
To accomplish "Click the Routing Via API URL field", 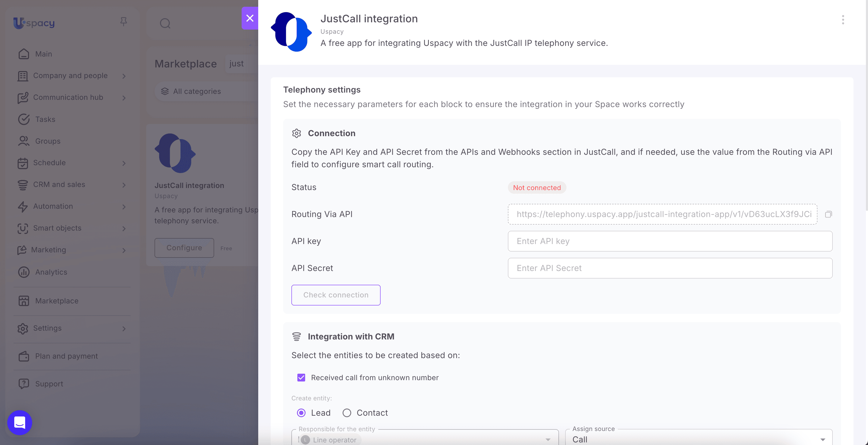I will click(x=663, y=214).
